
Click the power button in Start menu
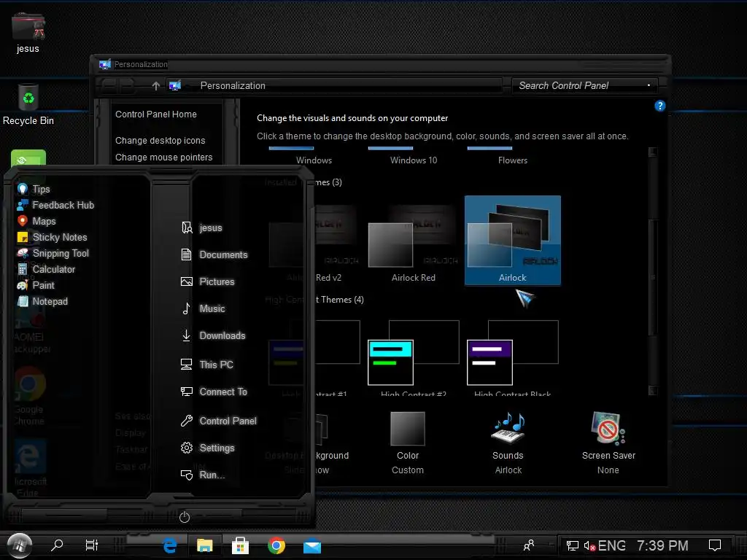coord(185,517)
